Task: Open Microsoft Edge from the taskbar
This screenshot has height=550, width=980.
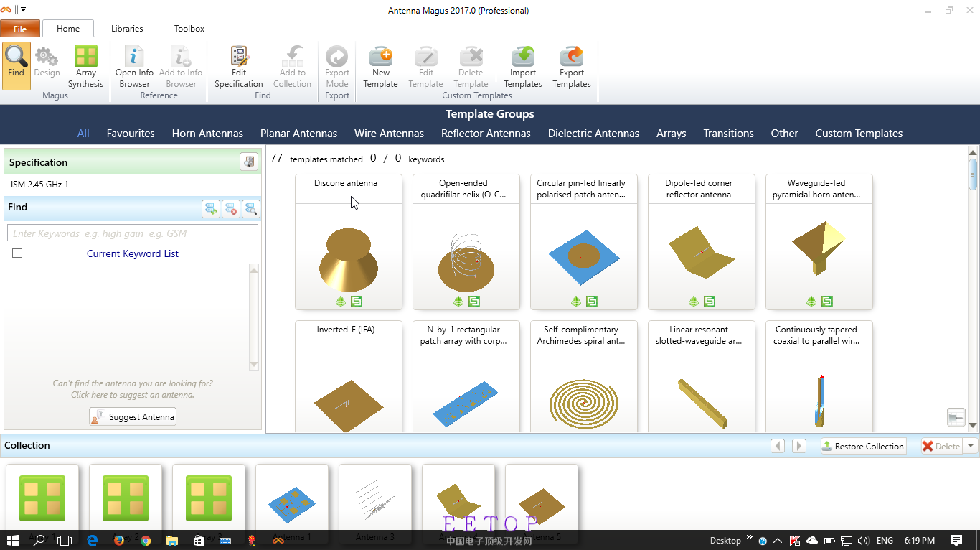Action: [92, 540]
